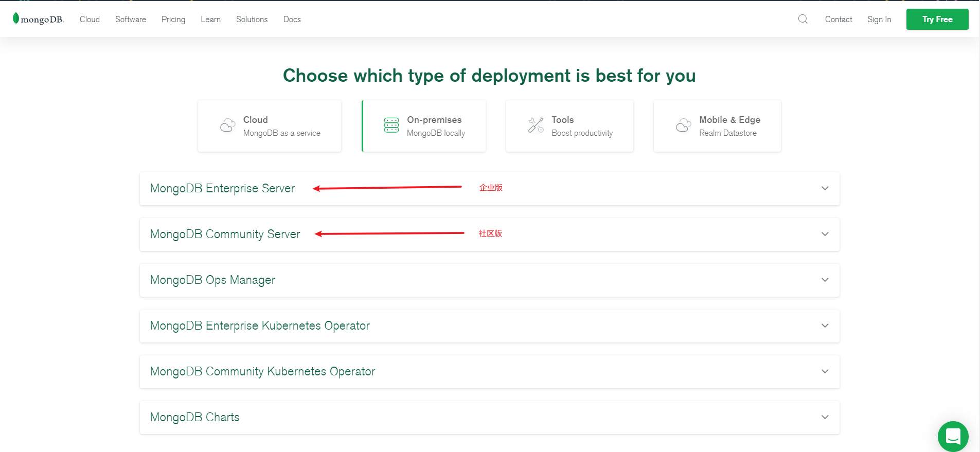This screenshot has width=980, height=452.
Task: Click MongoDB Community Kubernetes Operator title
Action: click(262, 371)
